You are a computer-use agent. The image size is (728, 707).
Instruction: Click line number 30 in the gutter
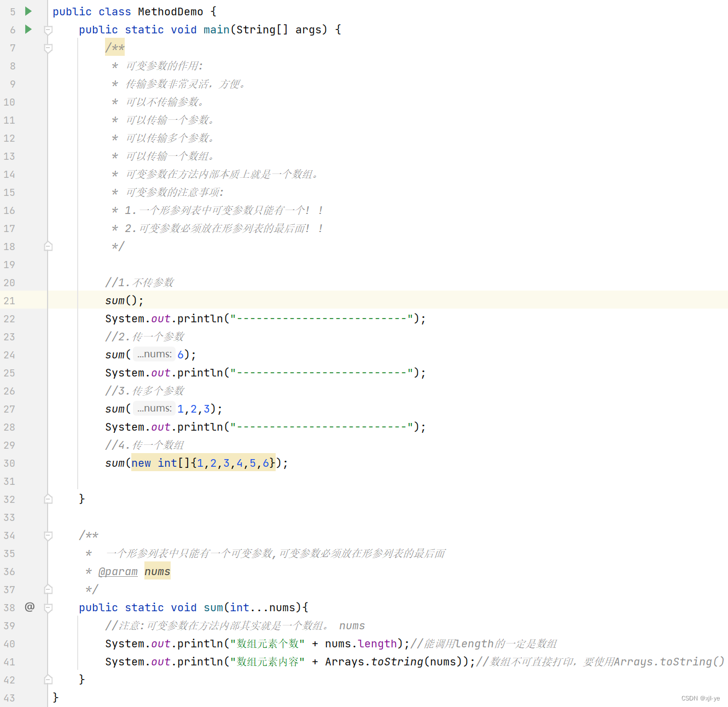pyautogui.click(x=9, y=463)
